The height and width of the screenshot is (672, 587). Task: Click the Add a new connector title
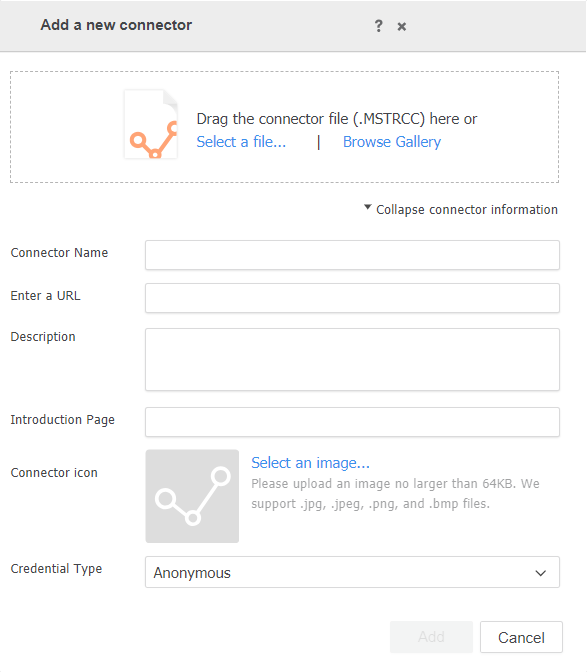tap(116, 25)
